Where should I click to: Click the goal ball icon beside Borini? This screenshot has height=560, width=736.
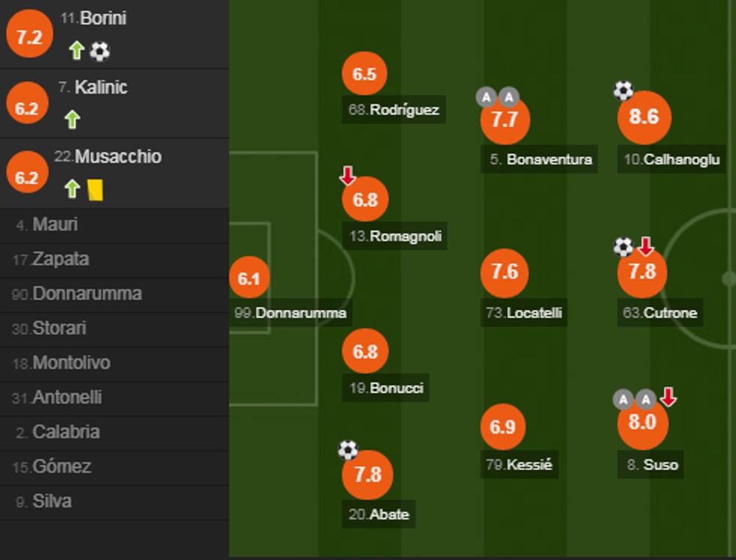tap(100, 51)
